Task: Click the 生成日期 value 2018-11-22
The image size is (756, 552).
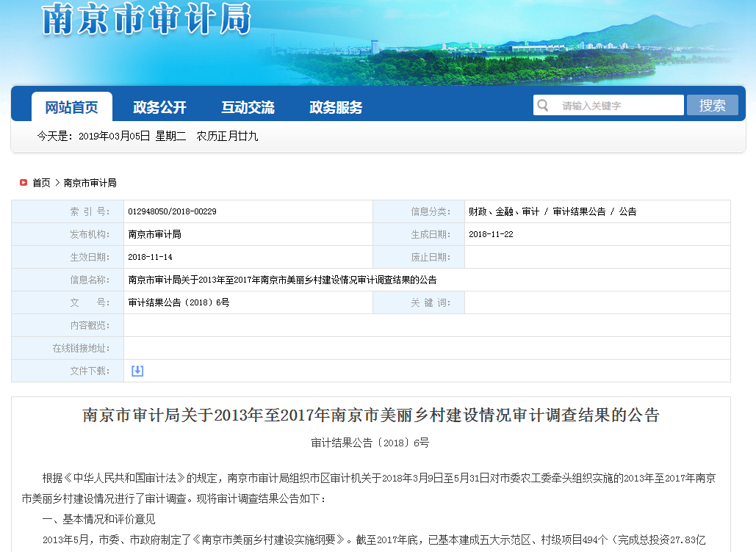Action: tap(491, 234)
